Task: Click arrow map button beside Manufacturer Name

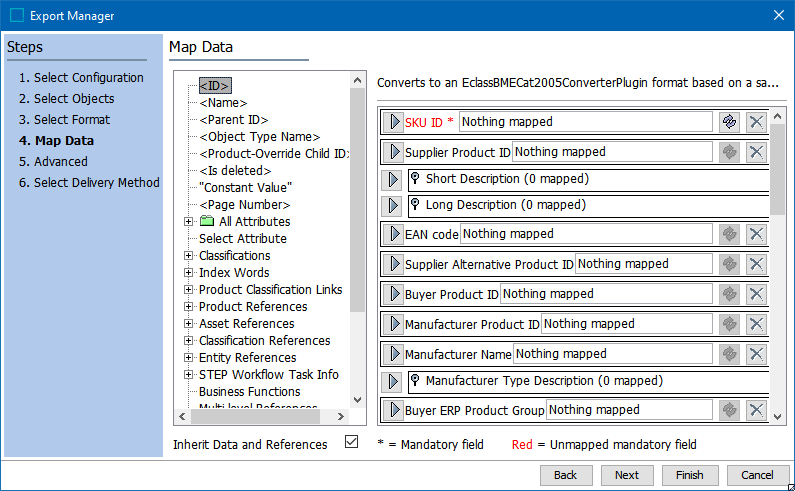Action: (x=393, y=354)
